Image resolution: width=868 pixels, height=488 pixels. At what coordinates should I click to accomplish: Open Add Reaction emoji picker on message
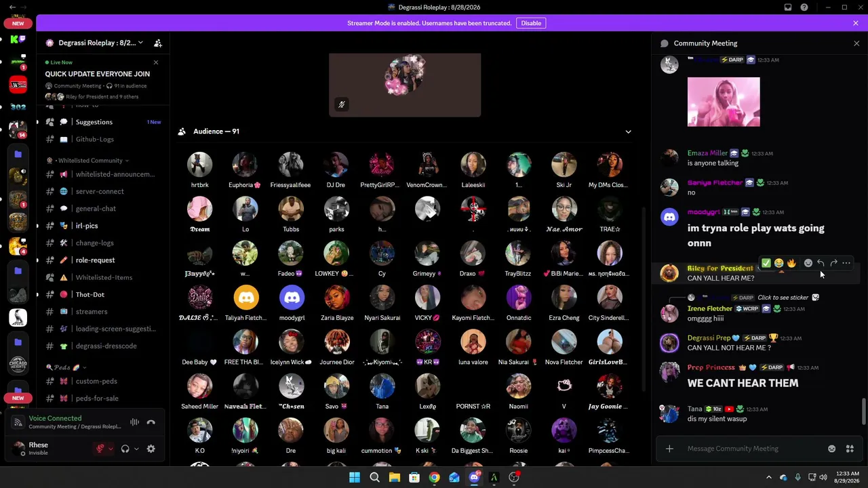[808, 263]
